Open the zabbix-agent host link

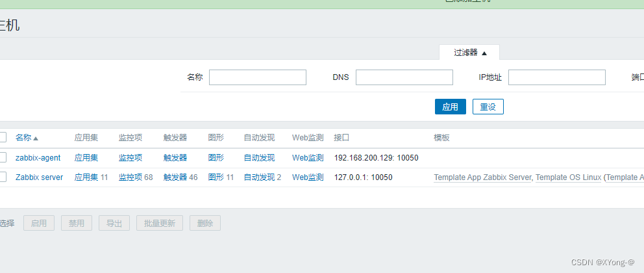pos(38,158)
